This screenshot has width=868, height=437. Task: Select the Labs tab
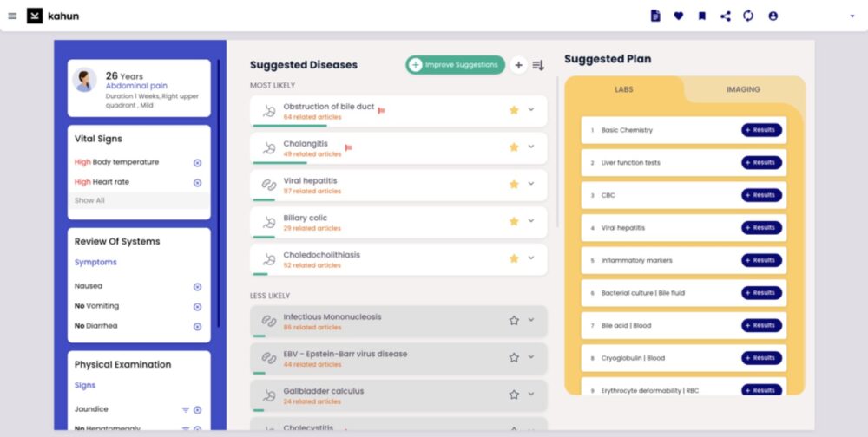pos(623,89)
